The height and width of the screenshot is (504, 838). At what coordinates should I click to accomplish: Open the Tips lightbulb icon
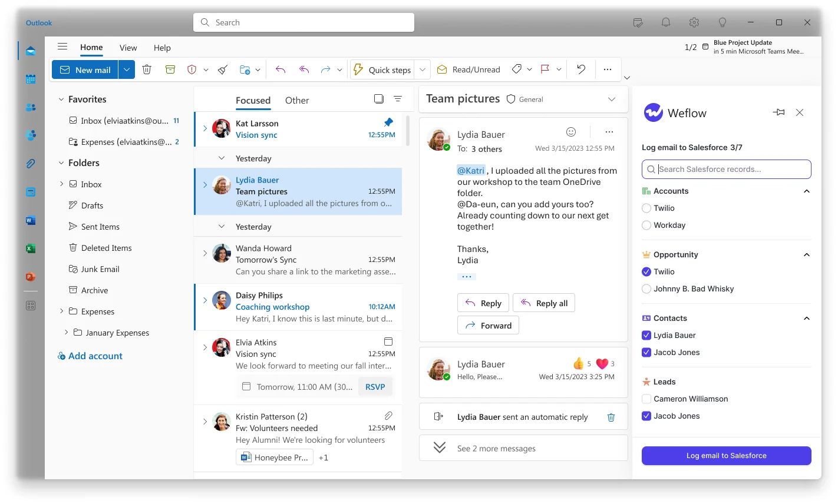(722, 22)
